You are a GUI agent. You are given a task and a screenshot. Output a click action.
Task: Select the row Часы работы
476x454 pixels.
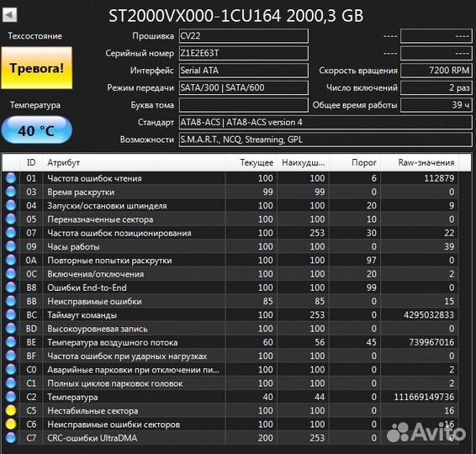click(x=230, y=246)
